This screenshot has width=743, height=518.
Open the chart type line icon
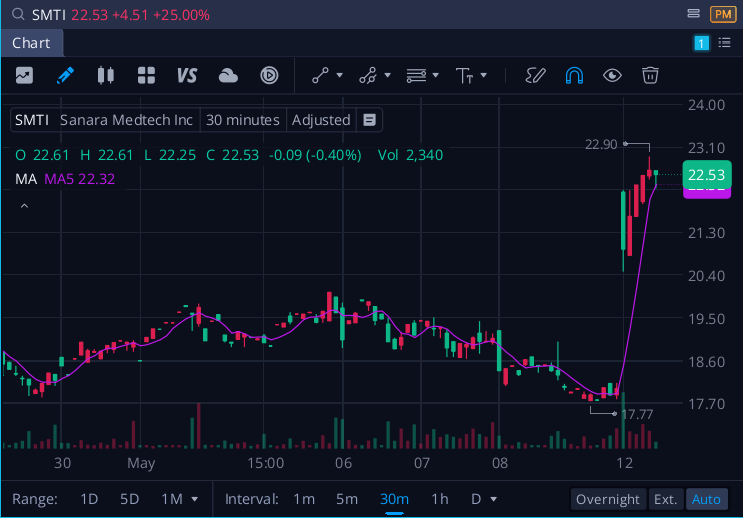(24, 75)
